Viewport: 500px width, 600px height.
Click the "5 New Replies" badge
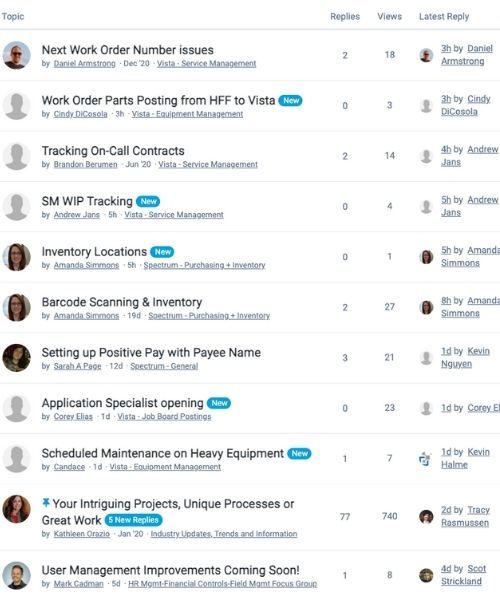133,520
